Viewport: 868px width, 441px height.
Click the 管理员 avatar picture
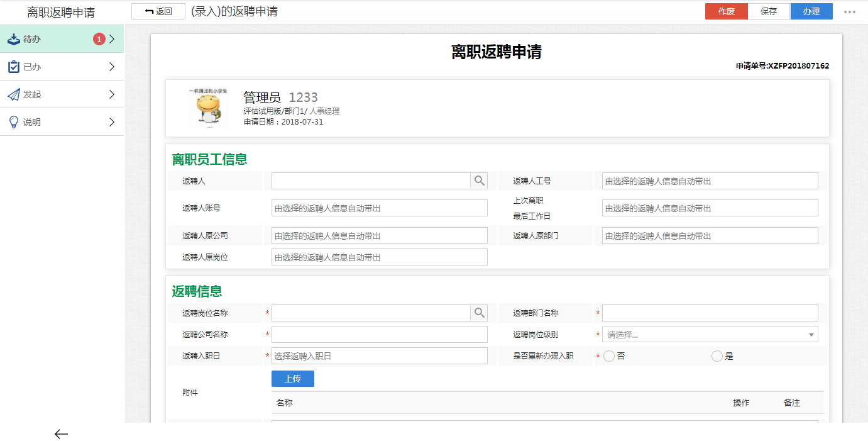209,108
